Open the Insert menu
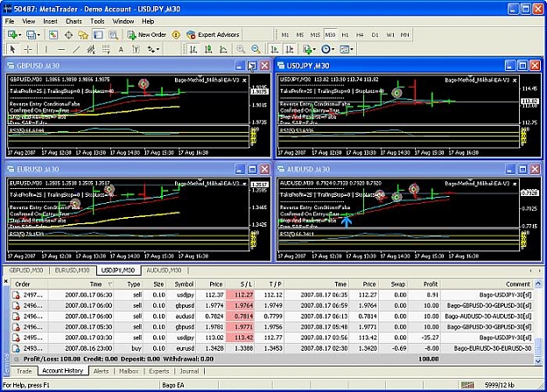 [x=50, y=21]
